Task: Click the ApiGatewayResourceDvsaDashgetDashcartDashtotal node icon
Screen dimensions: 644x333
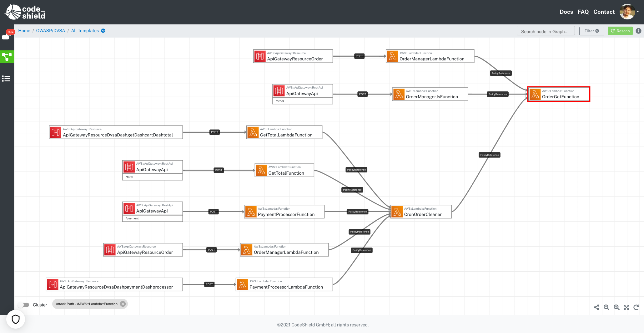Action: click(56, 132)
